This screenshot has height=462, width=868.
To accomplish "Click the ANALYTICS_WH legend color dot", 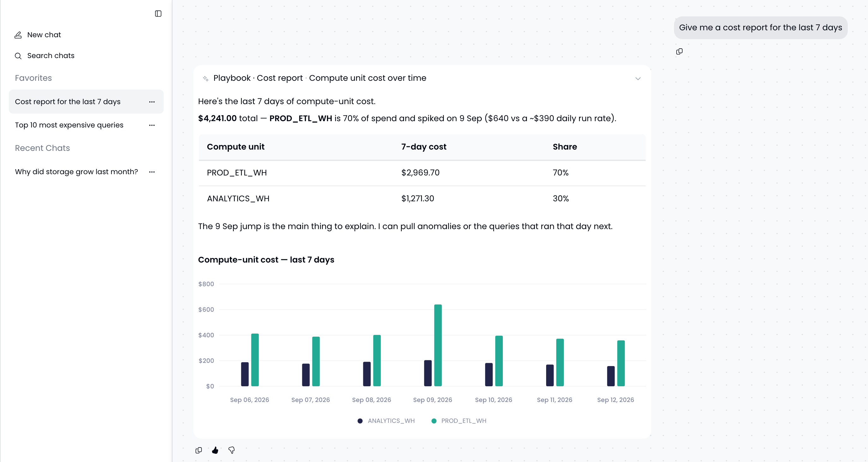I will pos(360,421).
